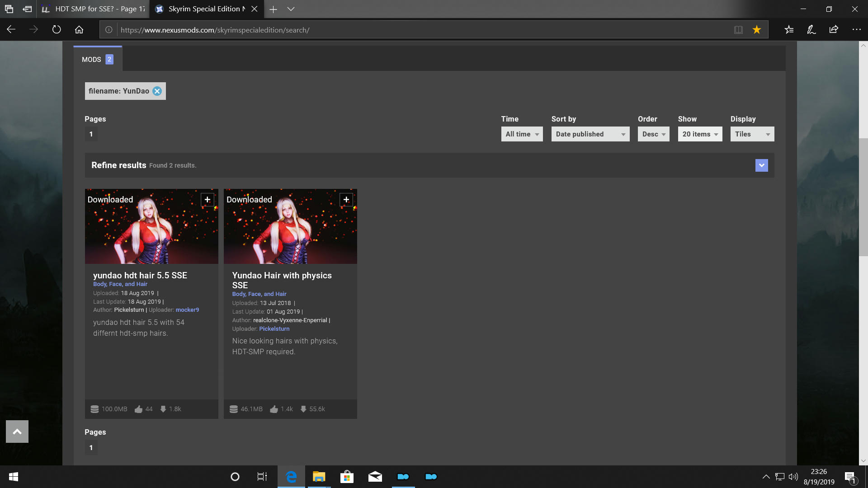This screenshot has width=868, height=488.
Task: Open the Display Tiles dropdown
Action: (752, 134)
